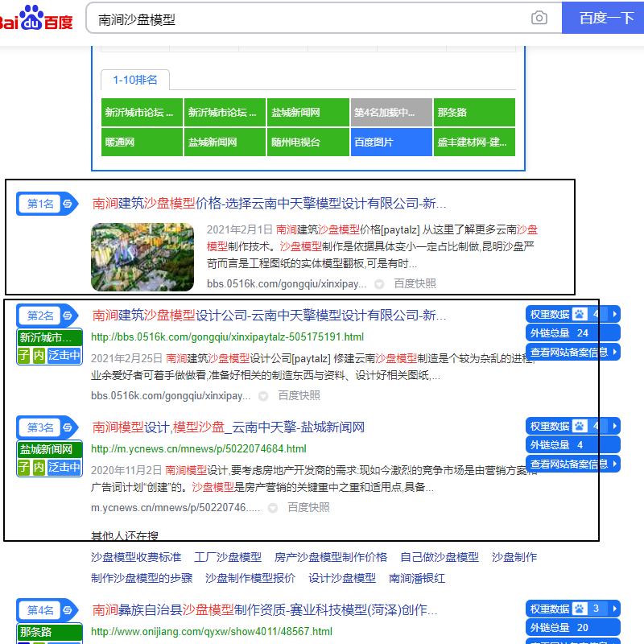
Task: Open green URL m.ycnews.cn/mnews/p/5022074684.html
Action: coord(198,449)
